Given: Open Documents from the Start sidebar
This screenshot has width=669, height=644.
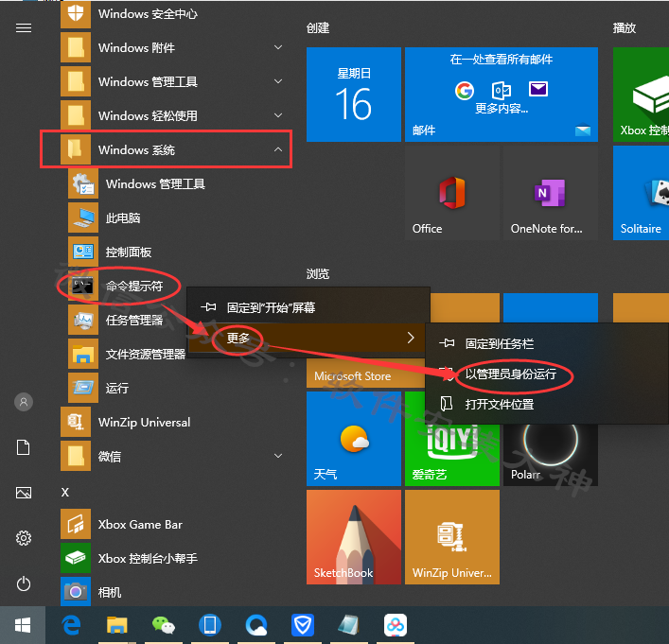Looking at the screenshot, I should pos(24,447).
